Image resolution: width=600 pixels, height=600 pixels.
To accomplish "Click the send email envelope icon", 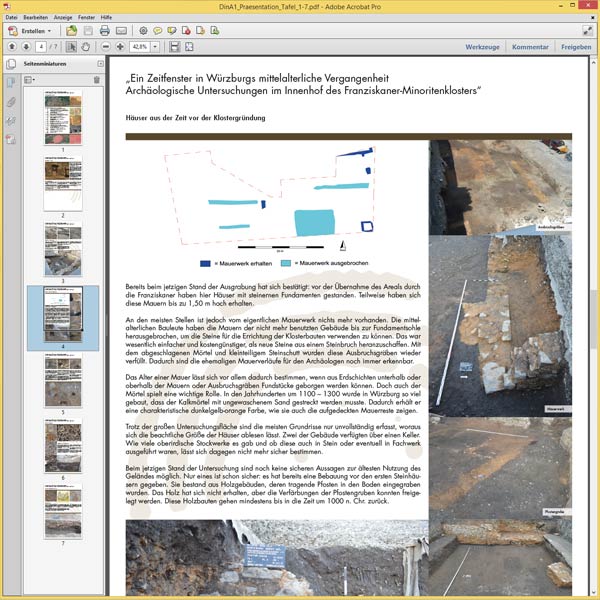I will pyautogui.click(x=121, y=31).
